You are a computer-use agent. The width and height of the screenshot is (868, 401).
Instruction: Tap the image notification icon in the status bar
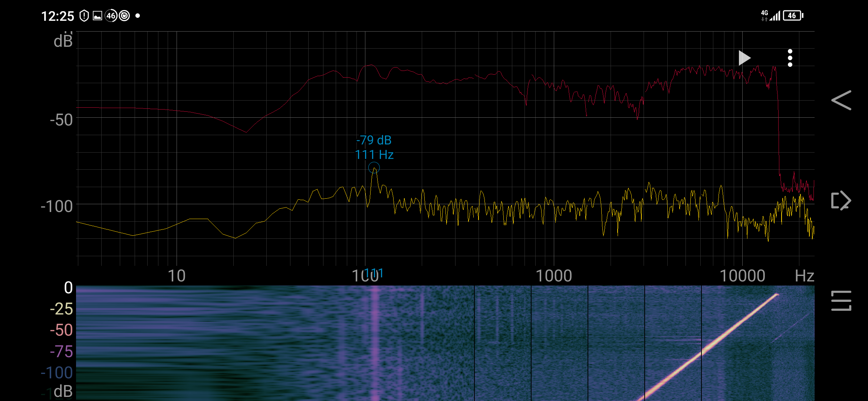point(98,16)
